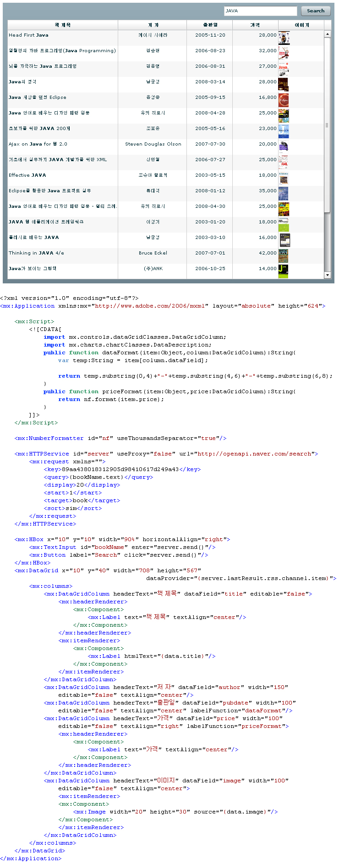339x868 pixels.
Task: Click the JAVA search text field
Action: 261,11
